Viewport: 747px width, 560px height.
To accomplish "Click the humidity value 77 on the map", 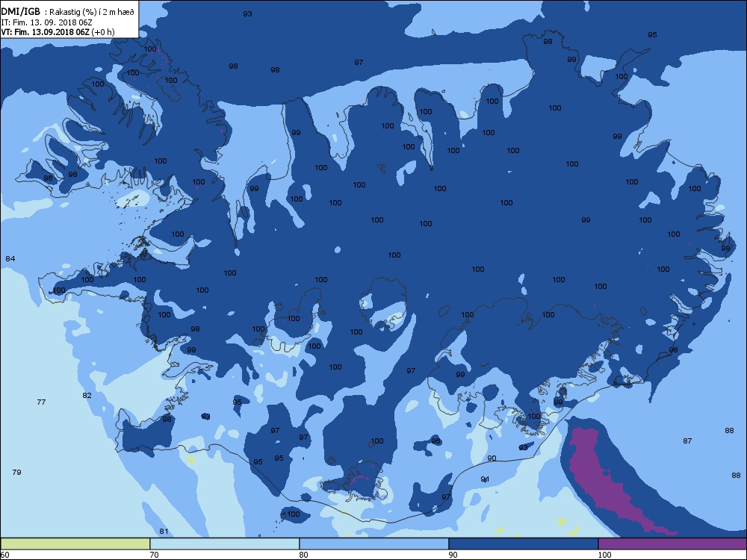I will click(x=41, y=402).
